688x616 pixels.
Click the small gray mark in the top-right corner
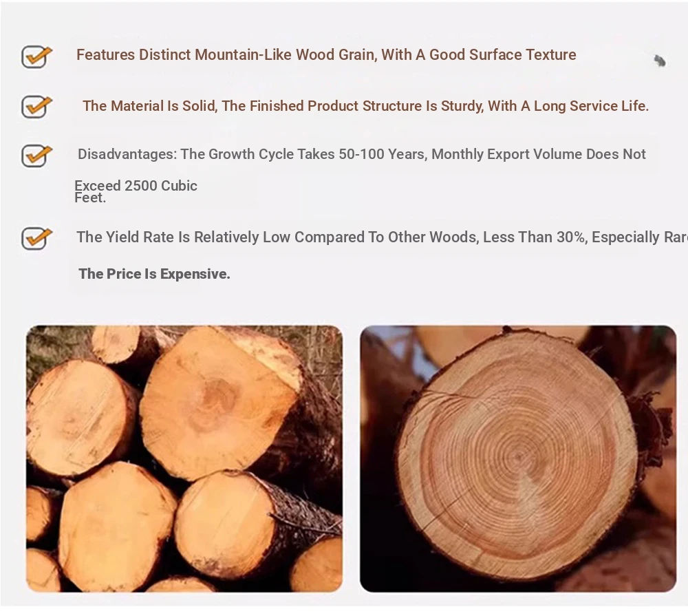(x=660, y=61)
